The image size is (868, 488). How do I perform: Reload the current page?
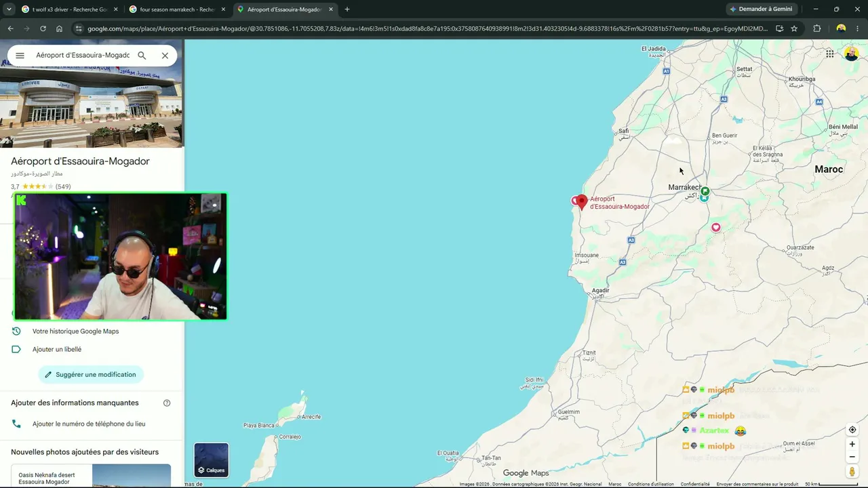click(43, 28)
